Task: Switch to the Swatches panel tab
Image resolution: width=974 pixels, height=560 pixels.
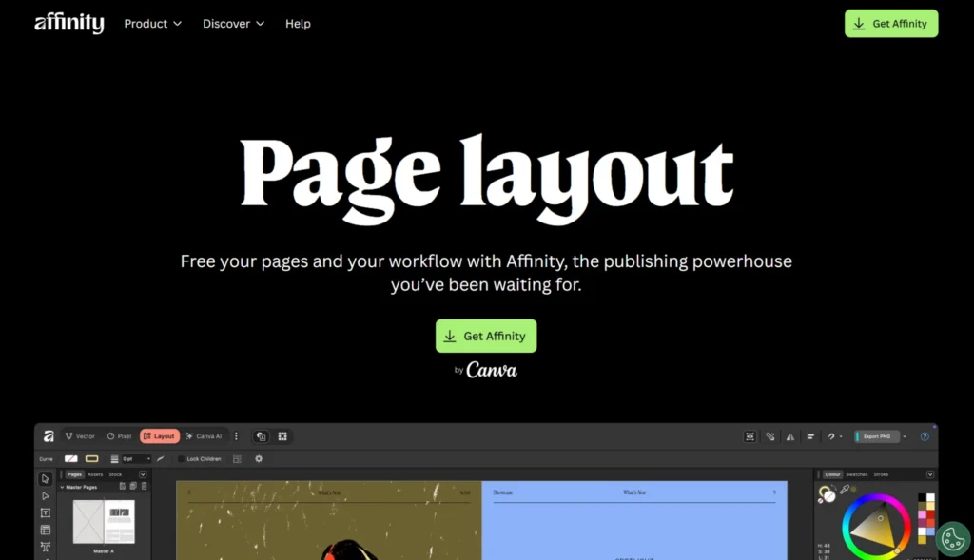Action: tap(857, 474)
